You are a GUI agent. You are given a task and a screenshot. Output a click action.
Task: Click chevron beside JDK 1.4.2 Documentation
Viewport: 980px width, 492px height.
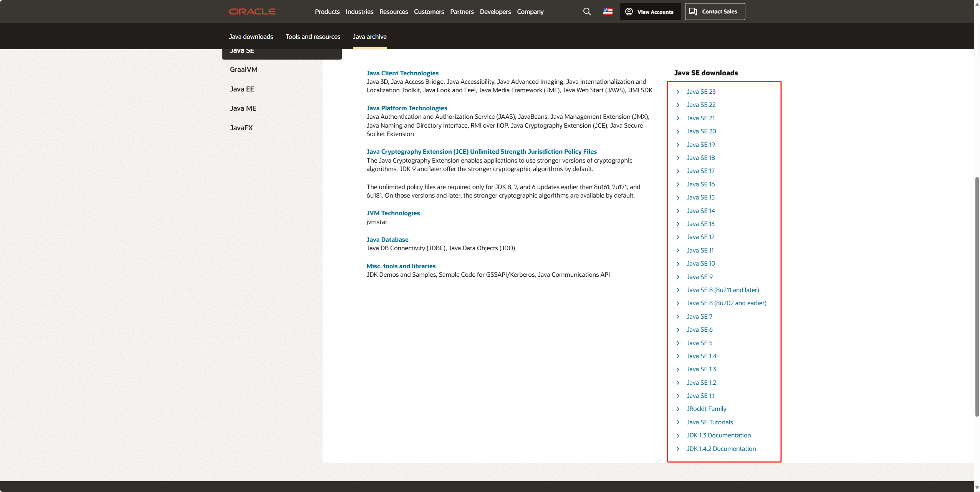678,449
